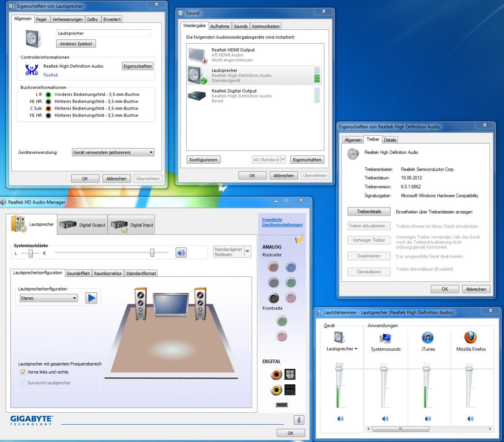Mute system volume in Realtek Audio-Manager
The width and height of the screenshot is (504, 442).
[181, 253]
